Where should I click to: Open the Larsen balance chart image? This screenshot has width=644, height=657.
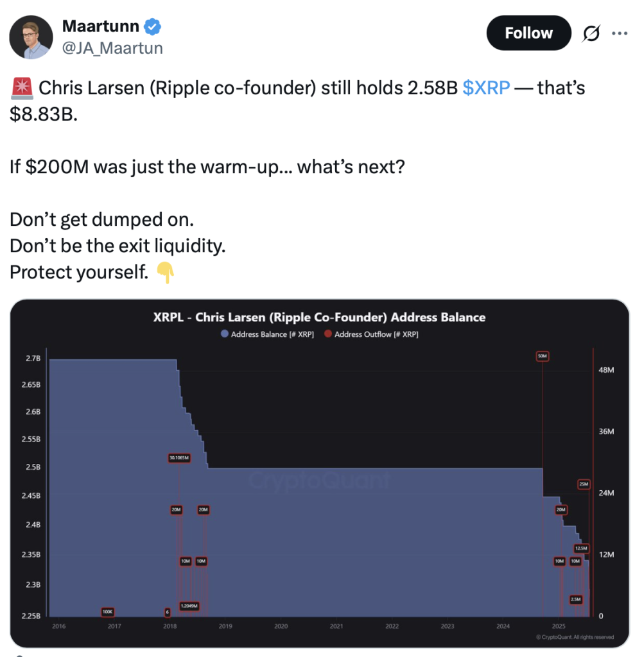tap(320, 474)
